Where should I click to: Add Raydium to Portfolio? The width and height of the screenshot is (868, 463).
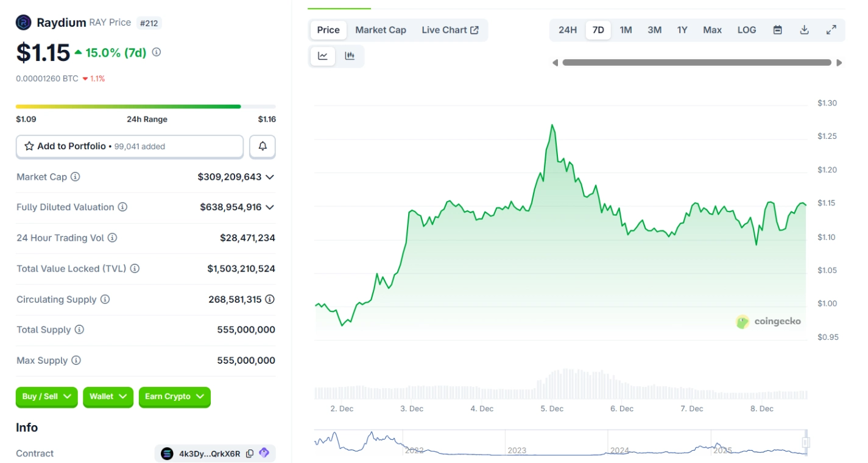pyautogui.click(x=129, y=146)
